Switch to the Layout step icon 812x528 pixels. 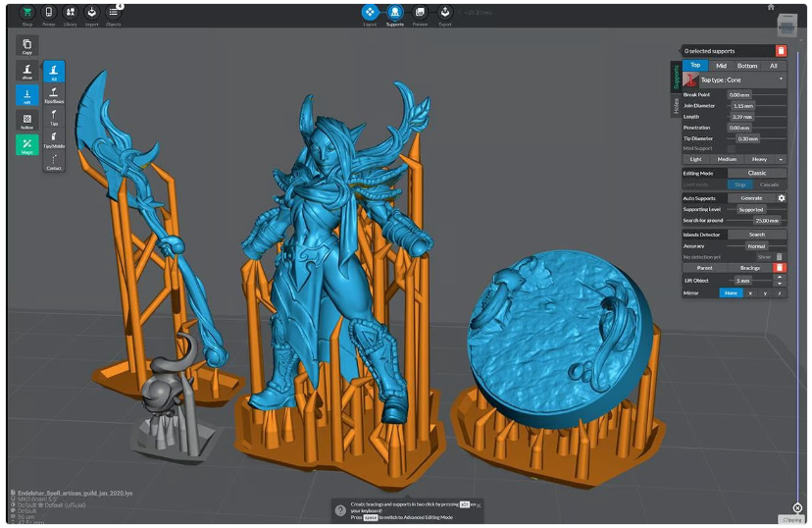pyautogui.click(x=370, y=13)
